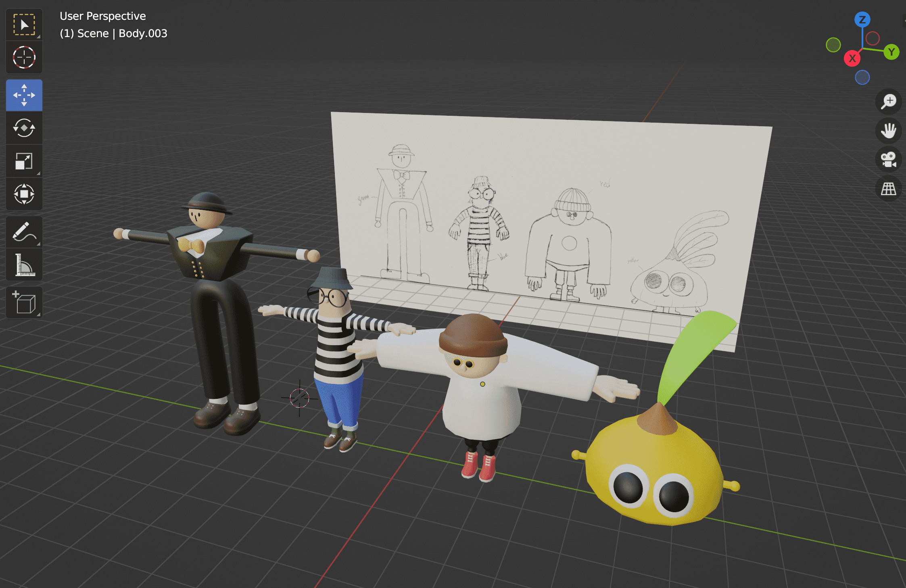Screen dimensions: 906x588
Task: Click the green Y axis gizmo ball
Action: [x=891, y=52]
